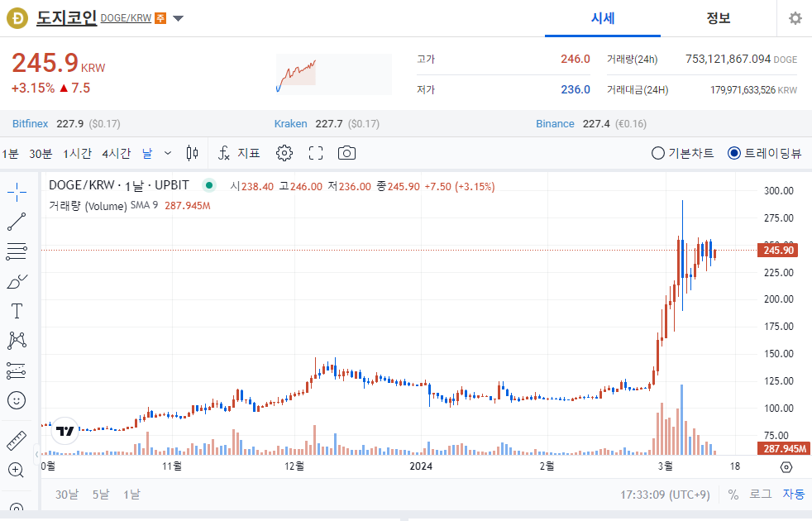Viewport: 812px width, 521px height.
Task: Open the timezone 17:33:09 (UTC+9) menu
Action: [x=665, y=495]
